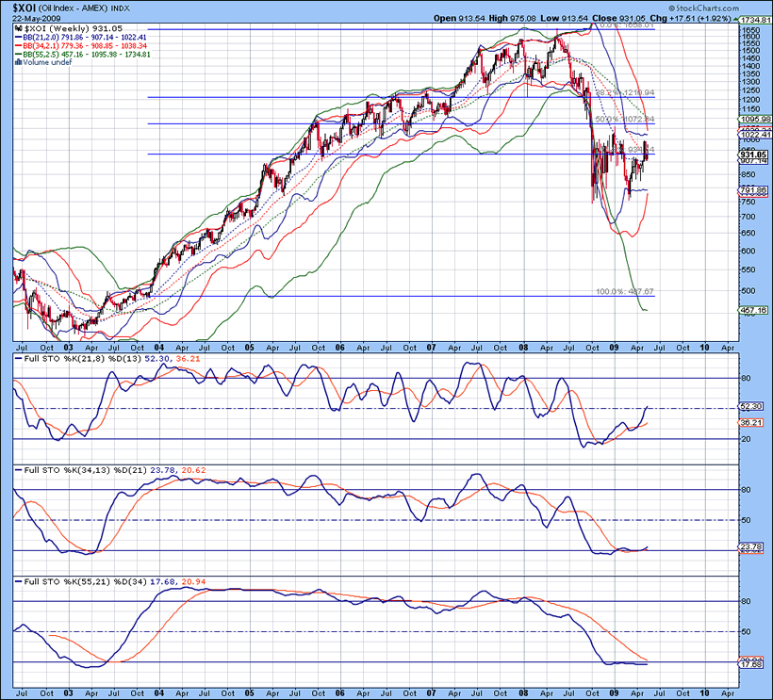The image size is (773, 700).
Task: Click the 791.86 blue price tag
Action: coord(753,190)
